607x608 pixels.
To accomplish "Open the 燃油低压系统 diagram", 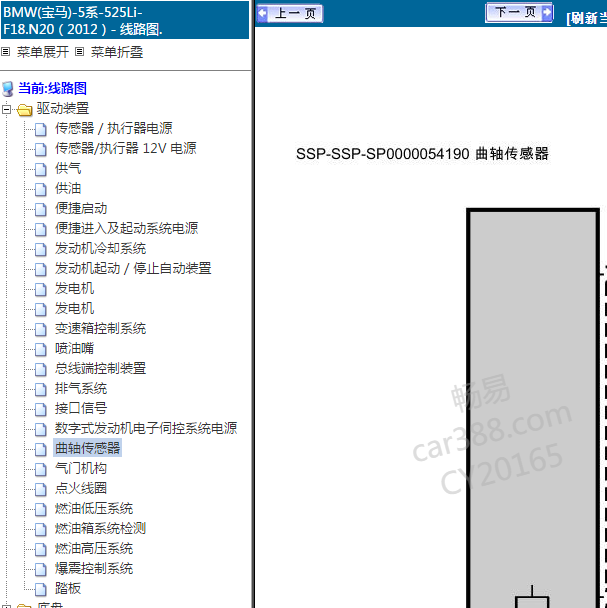I will click(x=94, y=508).
